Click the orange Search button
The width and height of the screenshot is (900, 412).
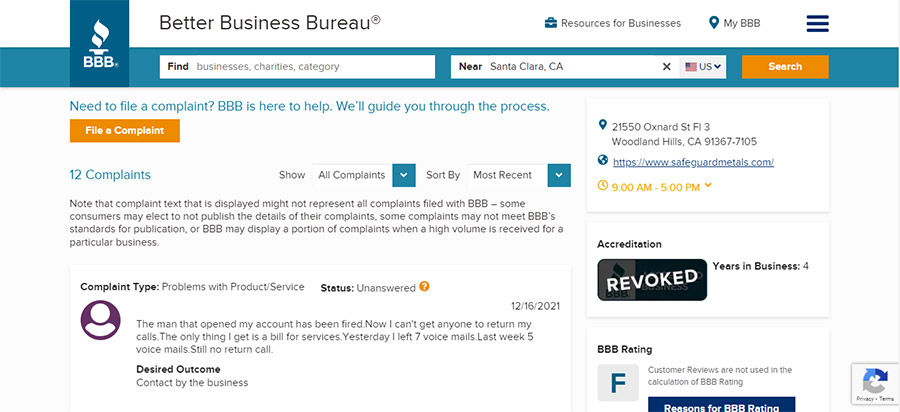pyautogui.click(x=785, y=67)
